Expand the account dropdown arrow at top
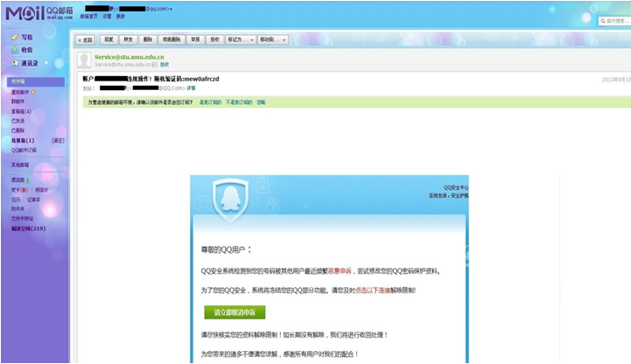Image resolution: width=631 pixels, height=364 pixels. pos(171,9)
